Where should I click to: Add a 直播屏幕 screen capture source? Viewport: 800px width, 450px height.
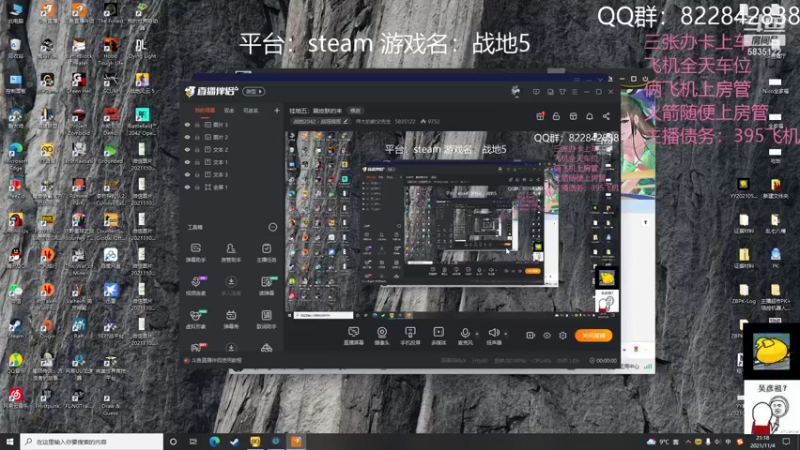353,336
